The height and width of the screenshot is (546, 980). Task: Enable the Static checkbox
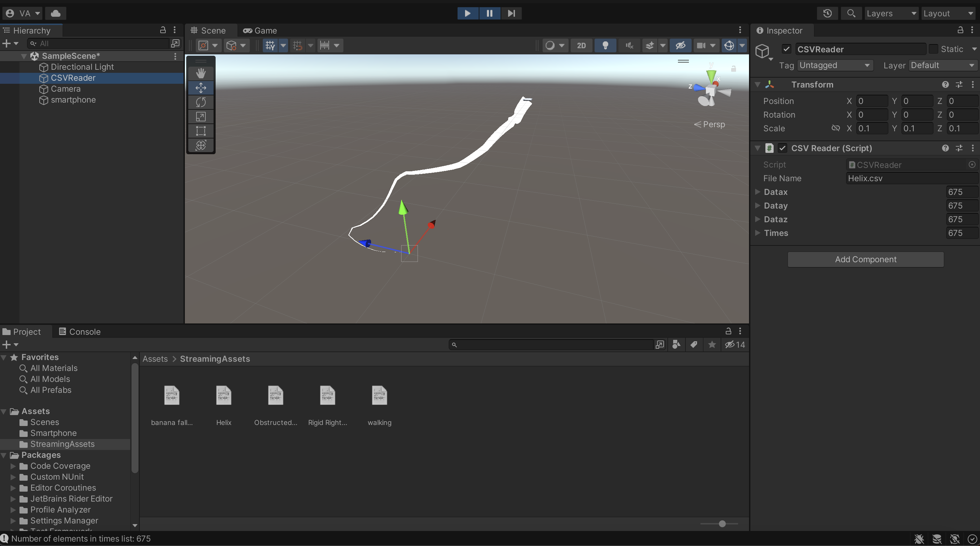coord(933,49)
